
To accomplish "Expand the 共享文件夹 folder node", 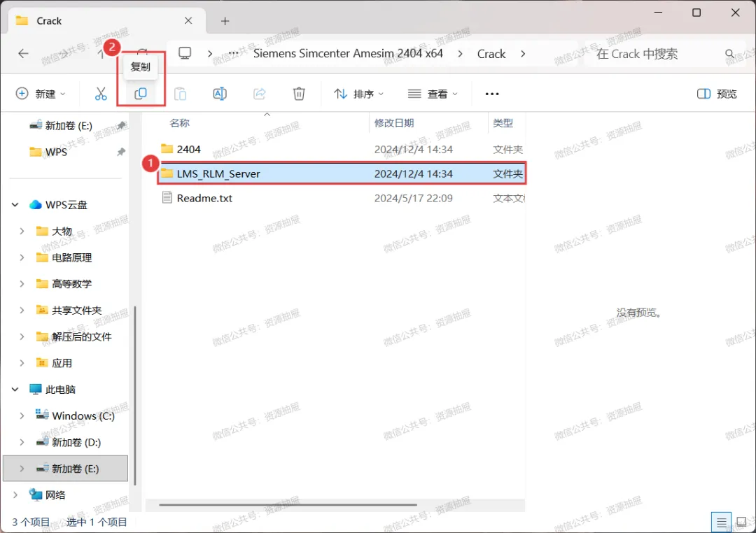I will coord(22,311).
